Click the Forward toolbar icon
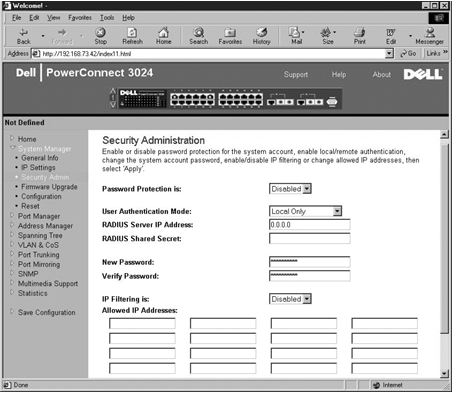 [62, 36]
